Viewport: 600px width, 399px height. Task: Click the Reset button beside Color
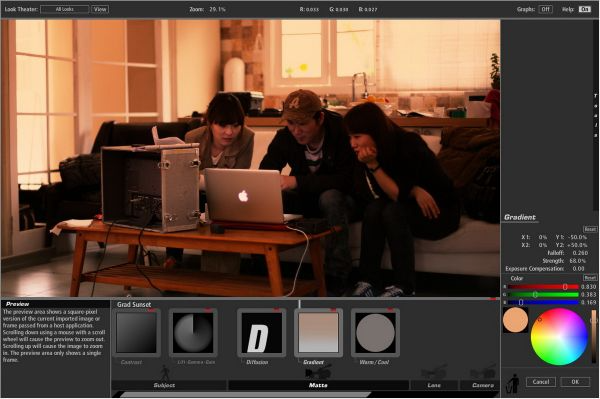tap(590, 278)
